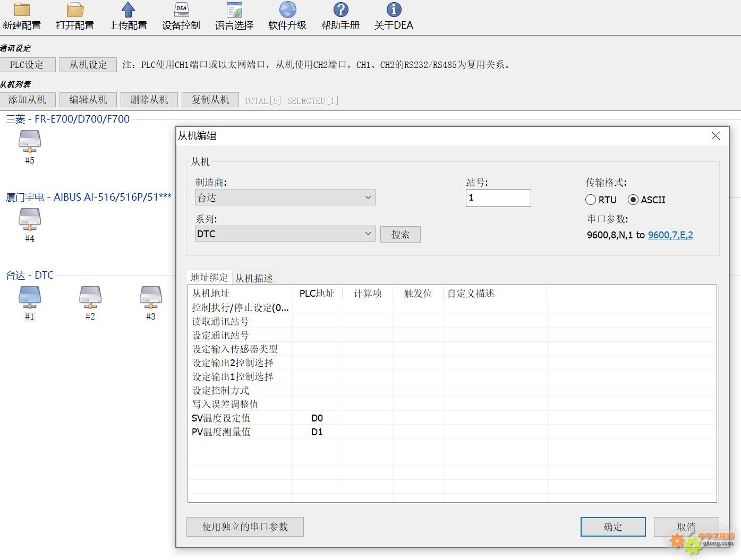The width and height of the screenshot is (741, 560).
Task: Select slave device #4 icon
Action: [30, 219]
